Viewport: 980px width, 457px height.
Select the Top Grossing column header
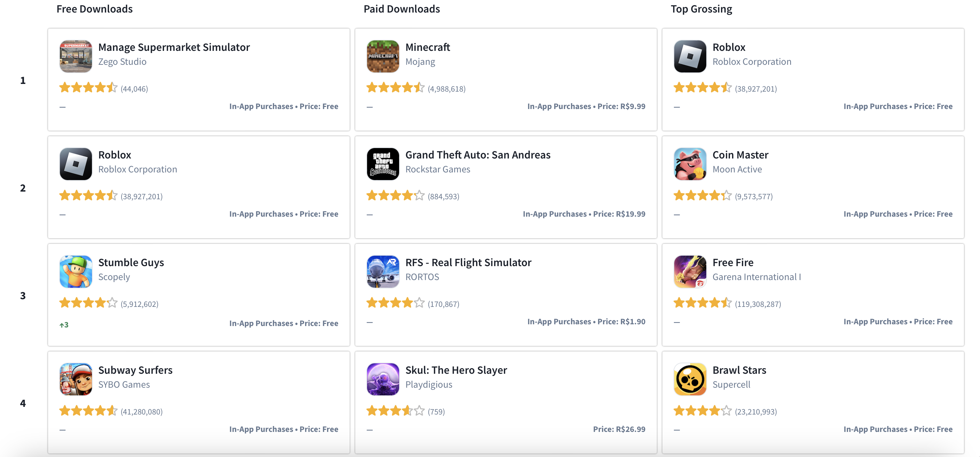click(x=701, y=8)
